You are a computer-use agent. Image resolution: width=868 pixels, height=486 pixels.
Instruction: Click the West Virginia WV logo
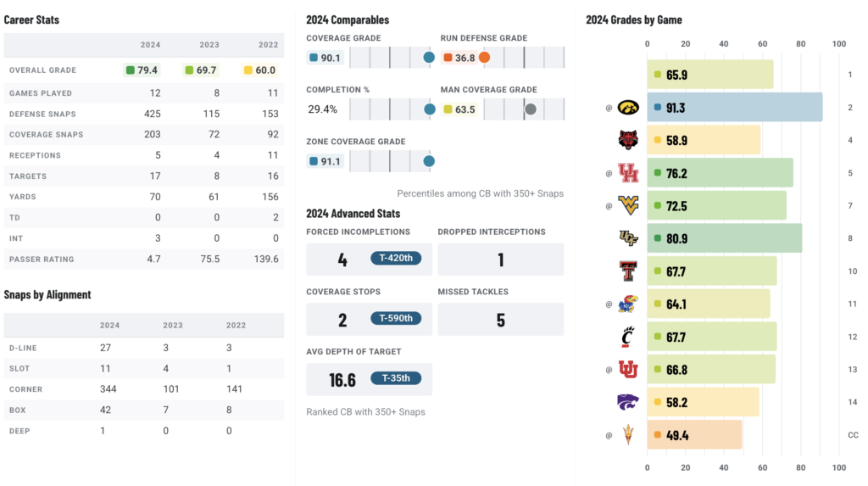[628, 205]
